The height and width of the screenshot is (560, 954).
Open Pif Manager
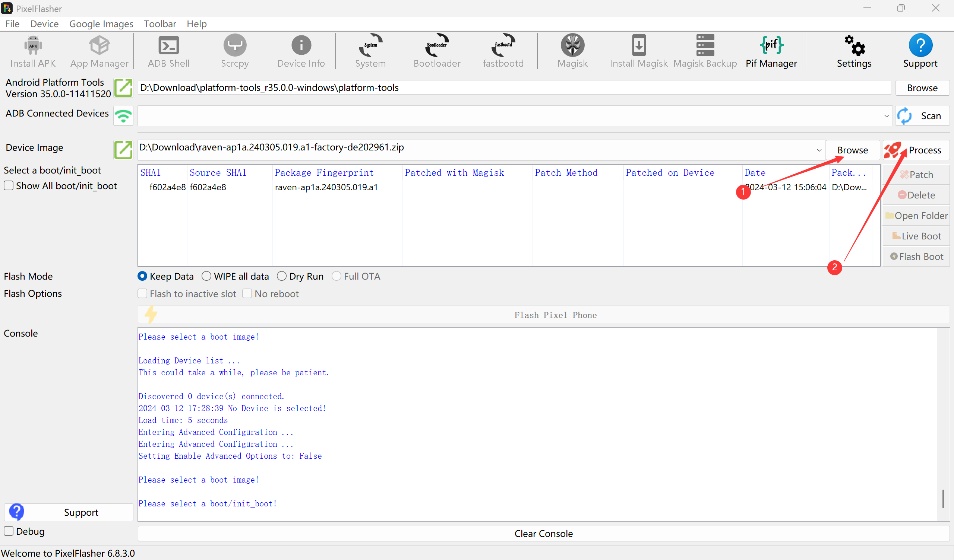(771, 51)
